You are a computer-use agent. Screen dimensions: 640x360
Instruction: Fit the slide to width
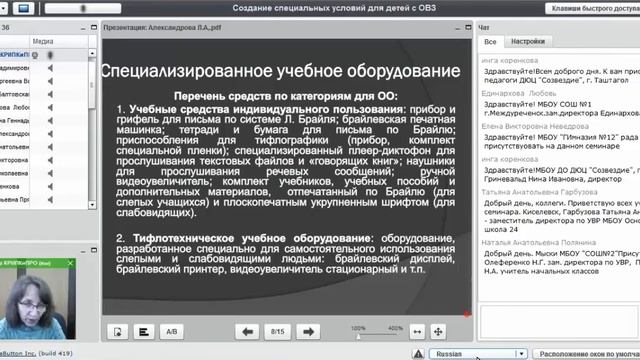417,332
